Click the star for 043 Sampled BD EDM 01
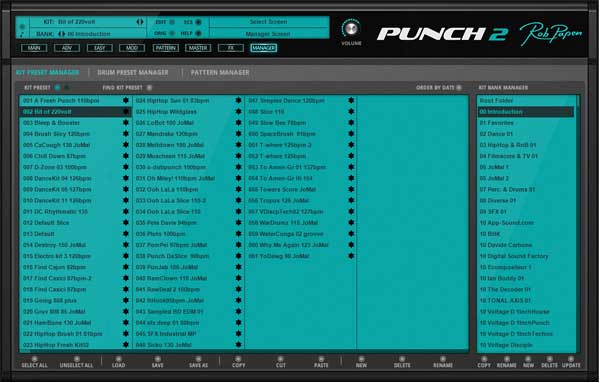The width and height of the screenshot is (600, 383). point(238,311)
